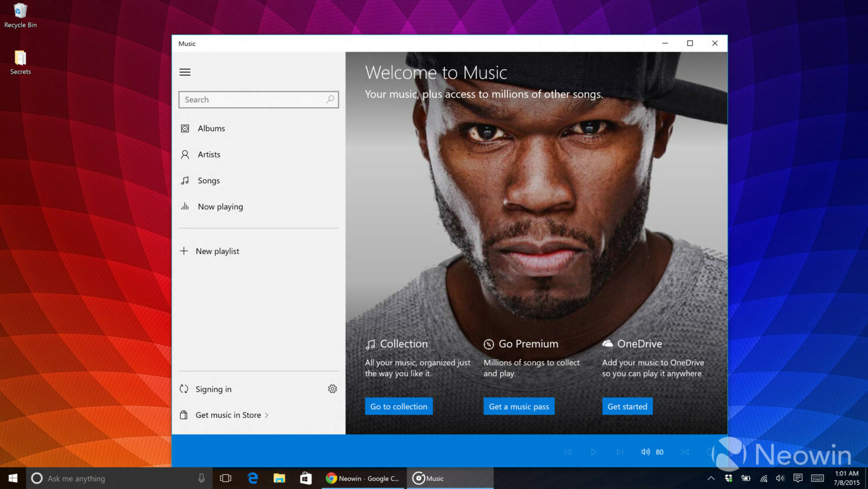Viewport: 868px width, 489px height.
Task: Switch to Neowin Google Chrome taskbar window
Action: pyautogui.click(x=362, y=478)
